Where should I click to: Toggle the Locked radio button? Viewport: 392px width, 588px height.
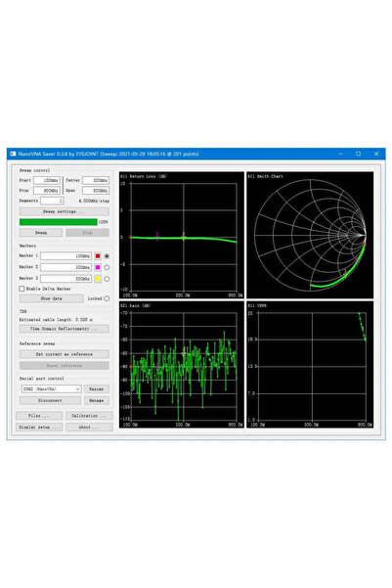pos(107,298)
